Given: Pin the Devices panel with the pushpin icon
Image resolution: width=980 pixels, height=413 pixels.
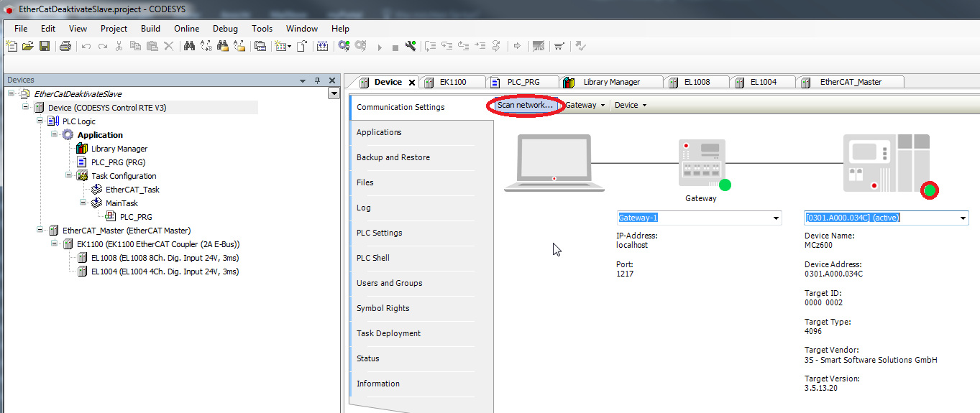Looking at the screenshot, I should [317, 80].
